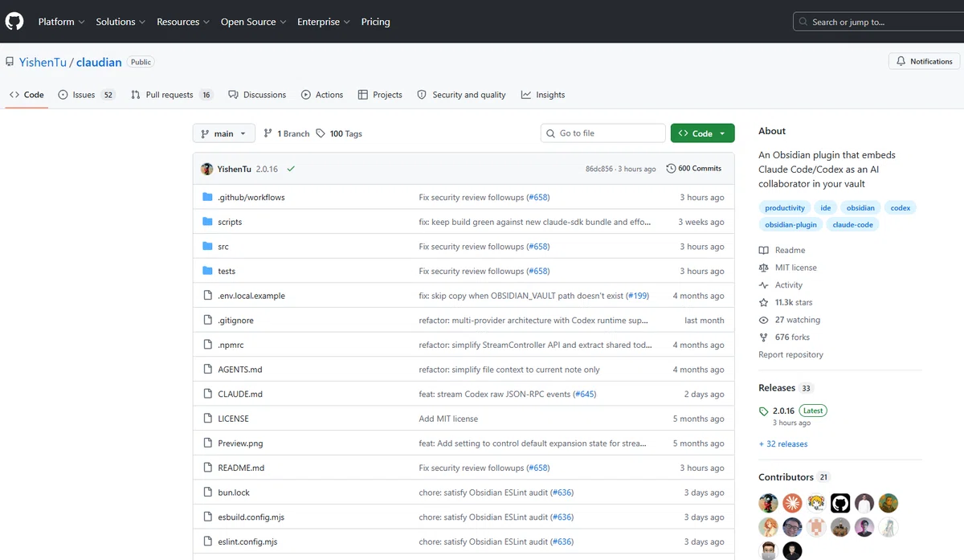The height and width of the screenshot is (560, 964).
Task: Open the main branch dropdown
Action: pos(224,133)
